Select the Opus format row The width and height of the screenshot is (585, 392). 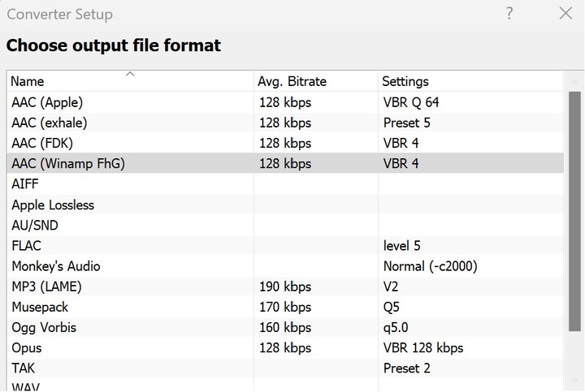(x=285, y=348)
